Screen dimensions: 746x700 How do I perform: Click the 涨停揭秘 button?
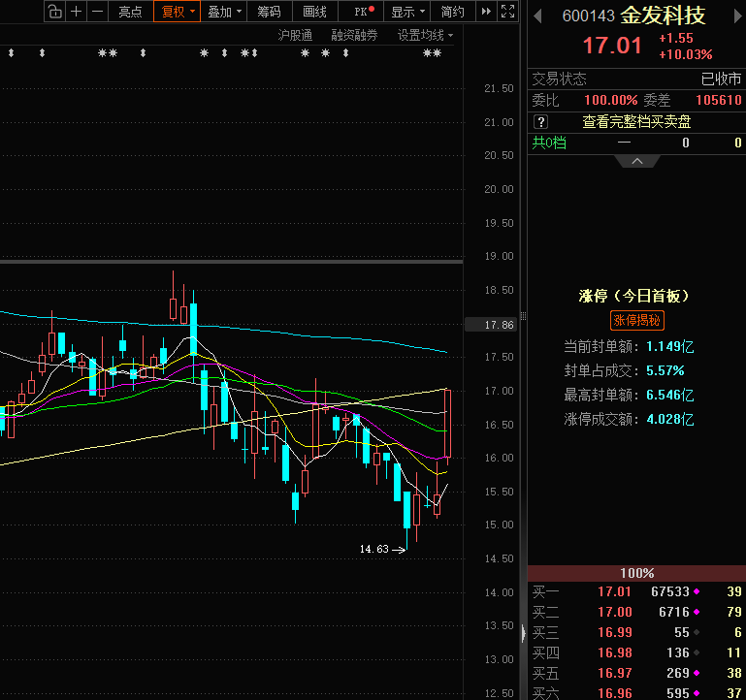(637, 320)
